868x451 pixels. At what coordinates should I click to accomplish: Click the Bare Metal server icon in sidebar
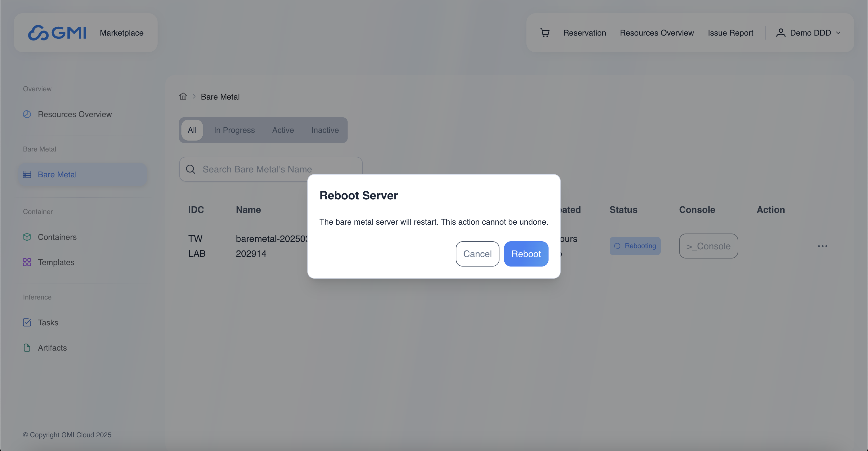point(27,174)
